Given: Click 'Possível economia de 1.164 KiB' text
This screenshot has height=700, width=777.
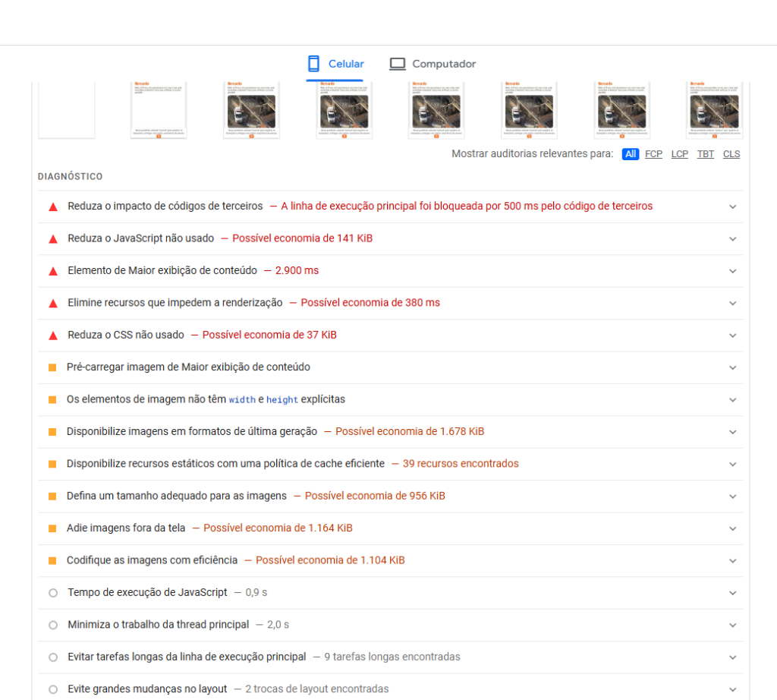Looking at the screenshot, I should (x=278, y=528).
